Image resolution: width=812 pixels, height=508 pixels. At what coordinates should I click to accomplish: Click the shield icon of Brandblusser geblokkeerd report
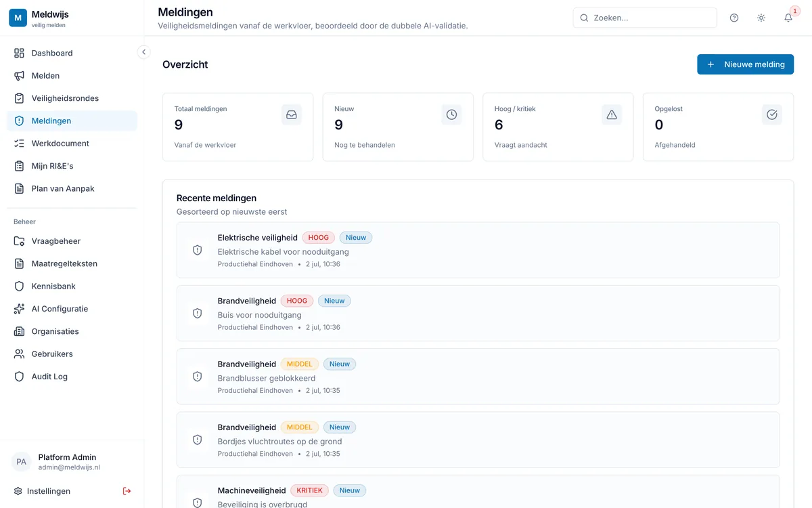(x=198, y=377)
